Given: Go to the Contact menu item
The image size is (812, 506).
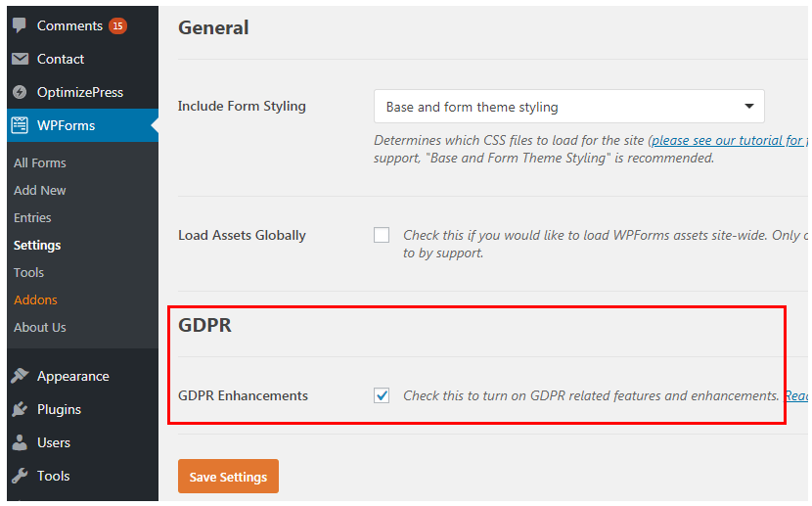Looking at the screenshot, I should [x=61, y=59].
